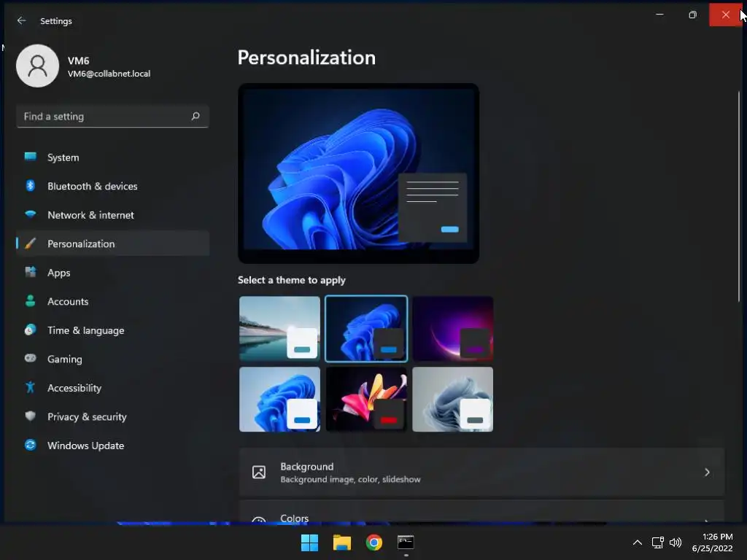The image size is (747, 560).
Task: Click the VM6@collabnet.local account email
Action: click(109, 74)
